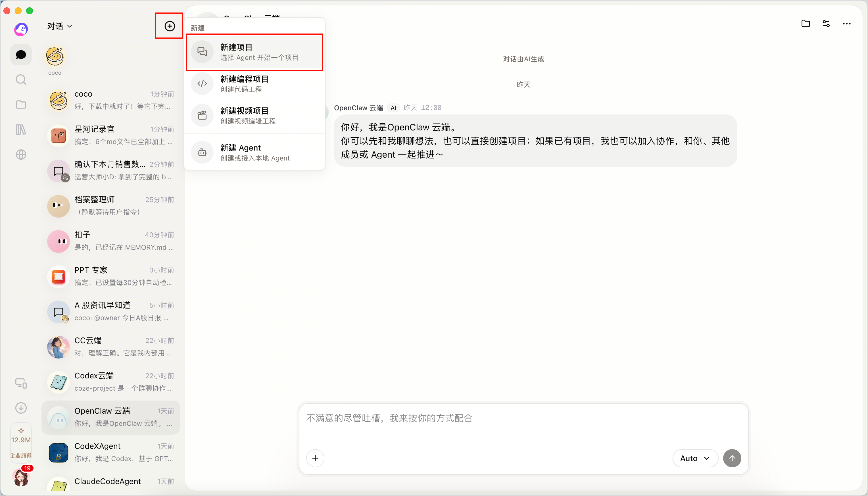
Task: Open the settings sliders icon at top right
Action: click(826, 24)
